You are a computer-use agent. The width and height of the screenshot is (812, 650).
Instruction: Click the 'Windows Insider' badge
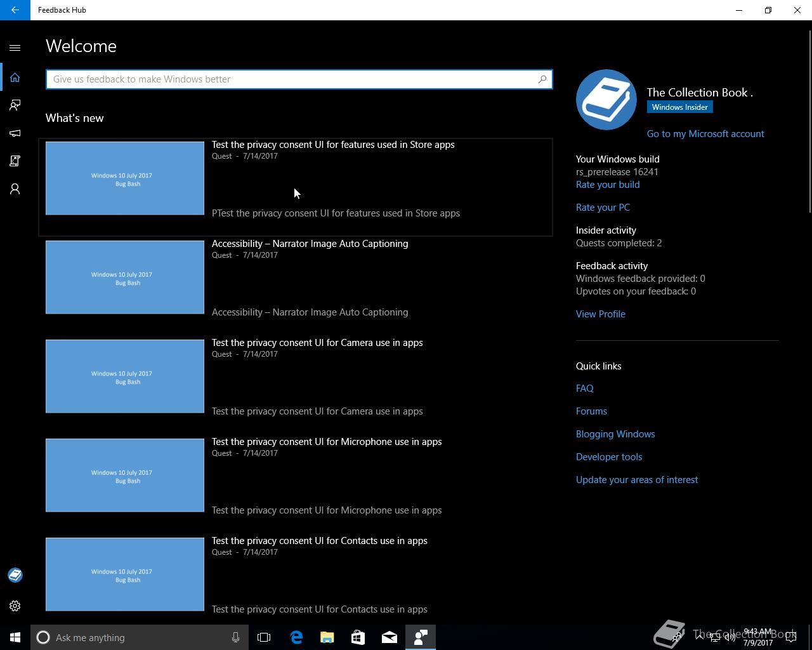pyautogui.click(x=680, y=107)
